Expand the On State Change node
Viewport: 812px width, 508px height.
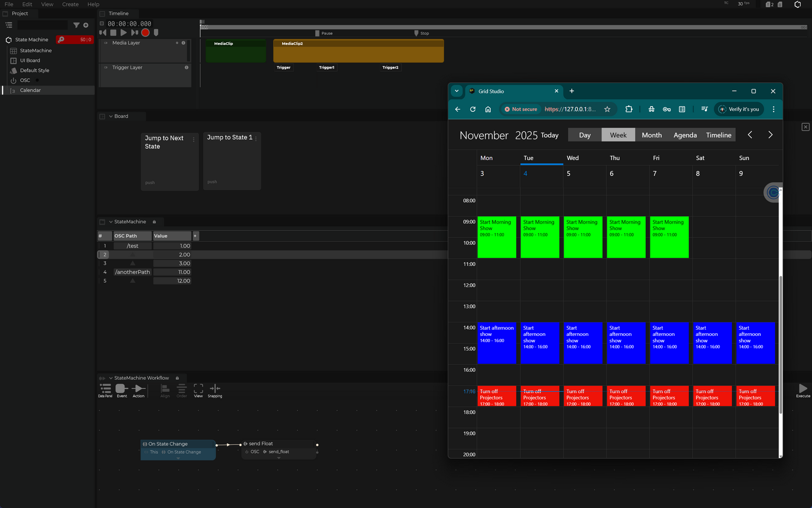(178, 458)
